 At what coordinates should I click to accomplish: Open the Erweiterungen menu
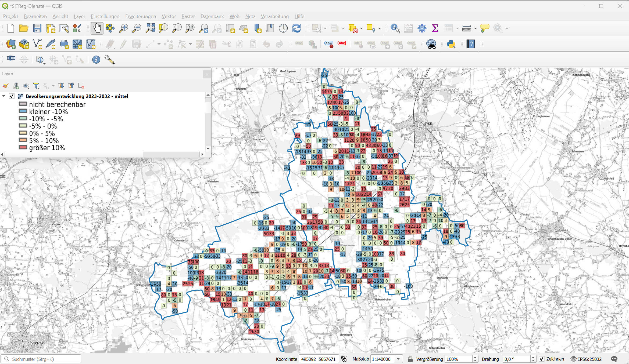(x=140, y=16)
